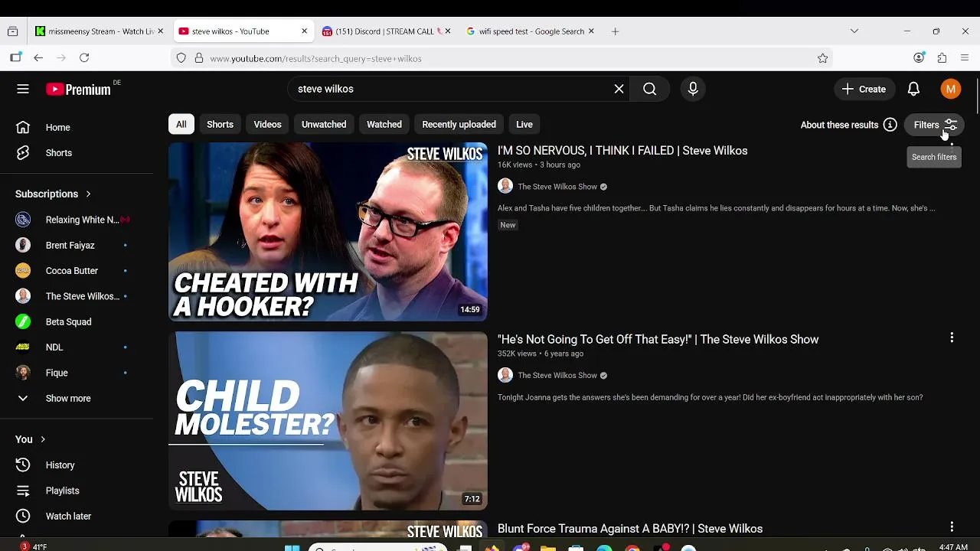This screenshot has height=551, width=980.
Task: Open the browser account icon in toolbar
Action: 919,58
